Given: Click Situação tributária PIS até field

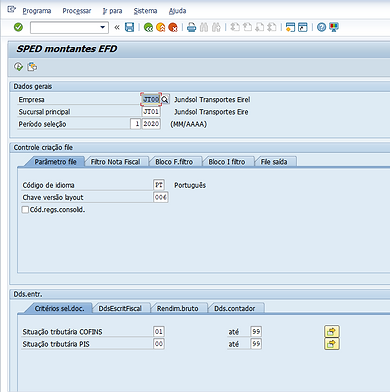Looking at the screenshot, I should coord(256,344).
